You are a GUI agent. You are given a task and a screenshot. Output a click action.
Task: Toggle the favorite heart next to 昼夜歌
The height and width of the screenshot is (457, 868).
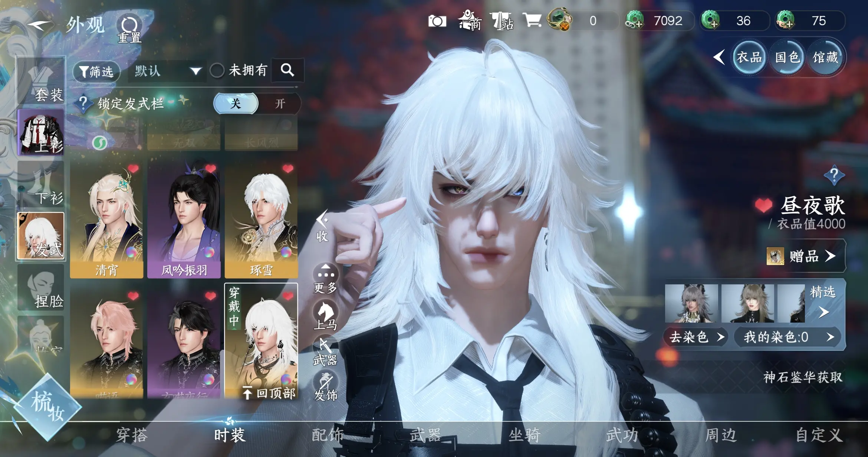pyautogui.click(x=763, y=205)
